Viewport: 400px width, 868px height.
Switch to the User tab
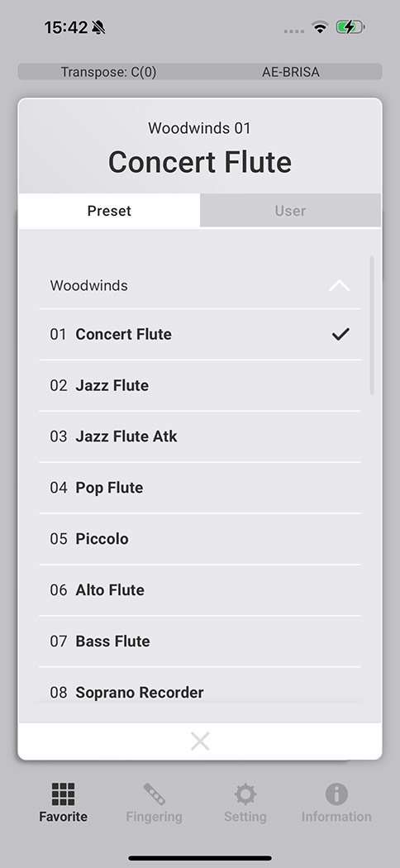click(290, 210)
